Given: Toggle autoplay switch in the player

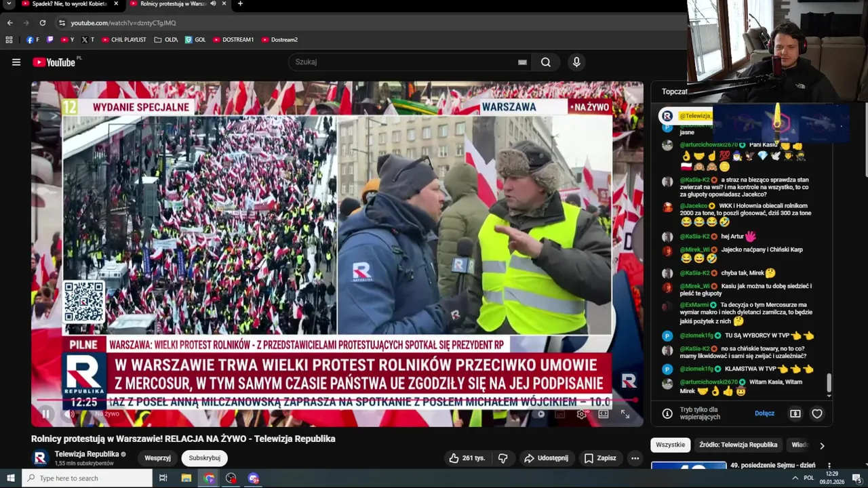Looking at the screenshot, I should pos(540,414).
